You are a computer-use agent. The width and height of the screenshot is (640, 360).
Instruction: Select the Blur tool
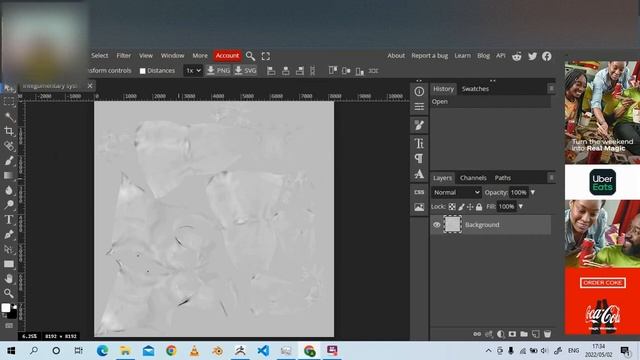(x=9, y=190)
